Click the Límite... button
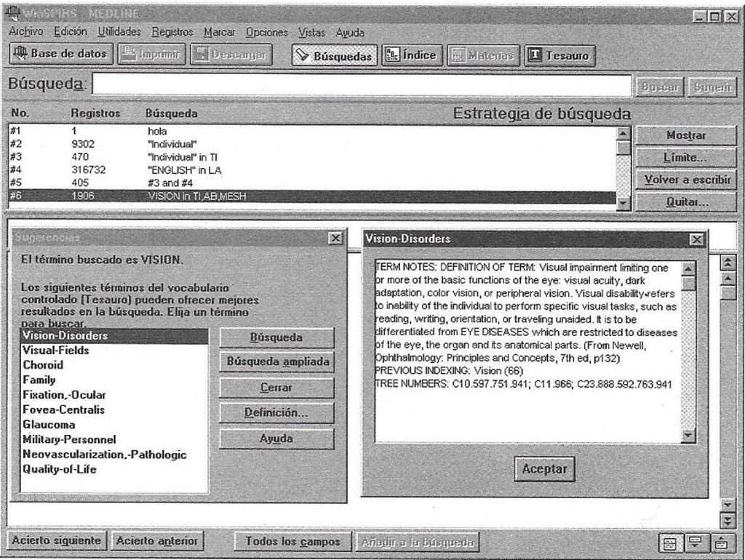Viewport: 745px width, 560px height. 686,157
